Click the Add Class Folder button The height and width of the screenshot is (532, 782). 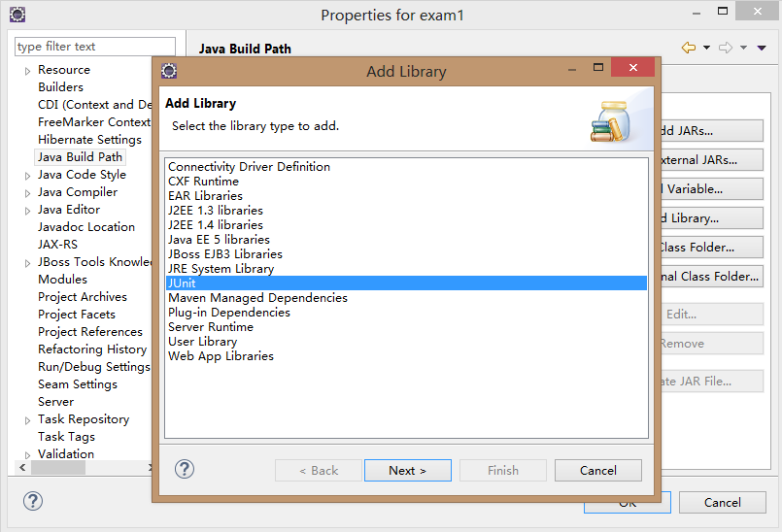tap(712, 248)
